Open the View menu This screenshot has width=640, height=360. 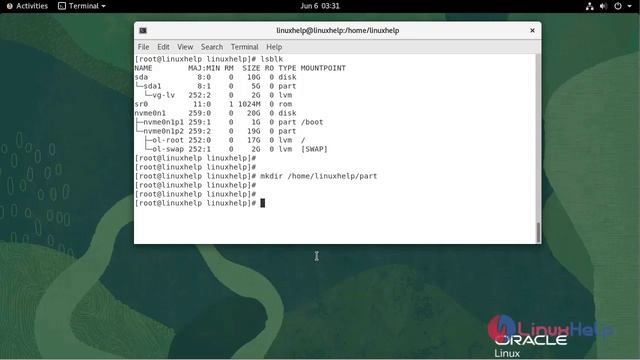click(185, 47)
